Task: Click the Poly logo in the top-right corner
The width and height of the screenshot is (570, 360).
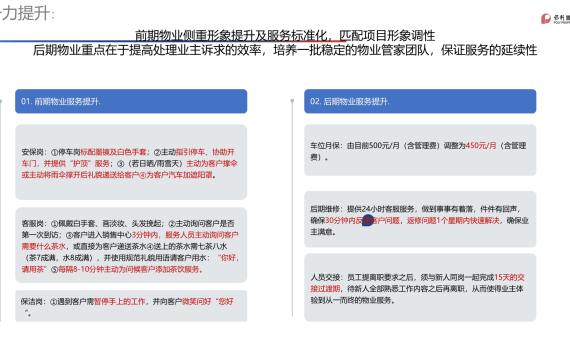Action: (555, 19)
